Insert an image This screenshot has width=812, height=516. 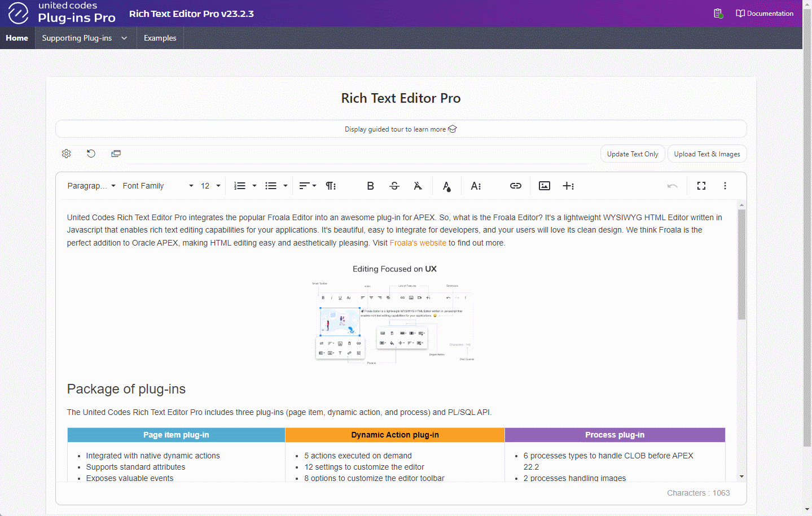(545, 186)
